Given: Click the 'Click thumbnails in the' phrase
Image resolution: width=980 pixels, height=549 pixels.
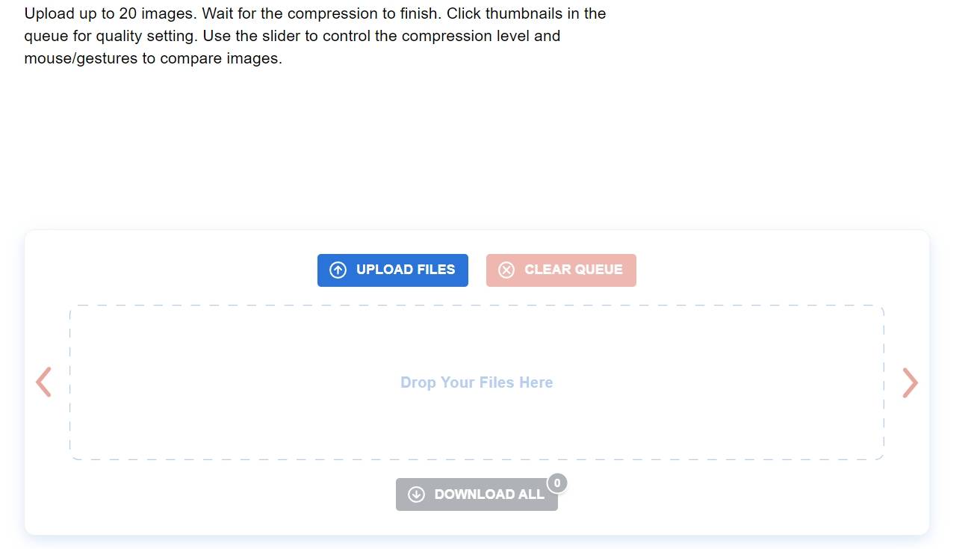Looking at the screenshot, I should click(x=527, y=13).
